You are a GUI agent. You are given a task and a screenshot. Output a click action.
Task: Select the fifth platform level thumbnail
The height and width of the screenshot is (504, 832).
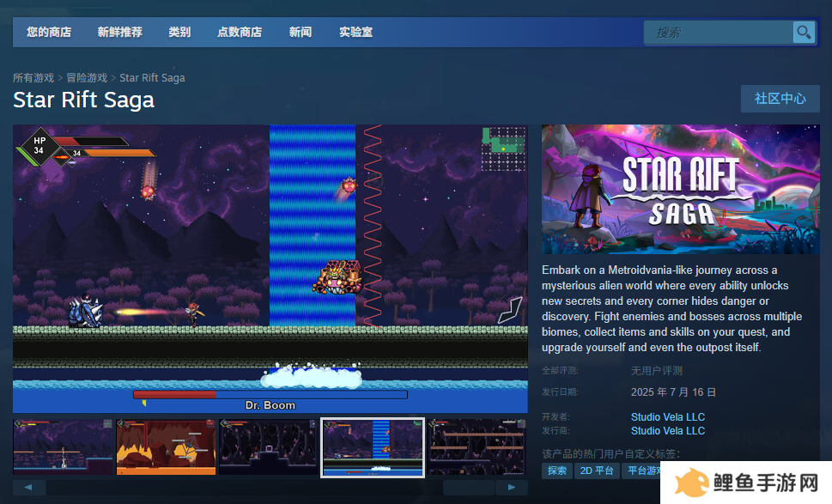(477, 447)
